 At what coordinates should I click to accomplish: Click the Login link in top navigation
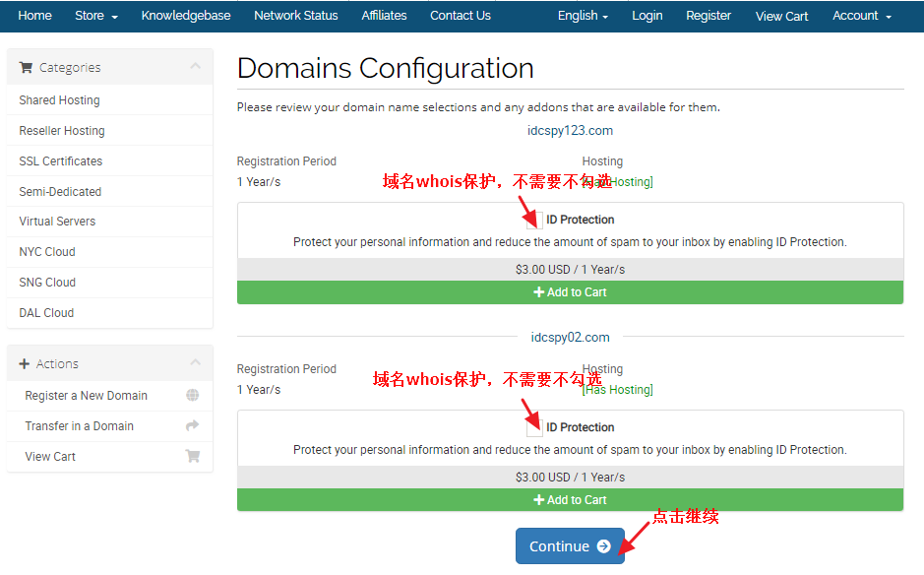[647, 16]
